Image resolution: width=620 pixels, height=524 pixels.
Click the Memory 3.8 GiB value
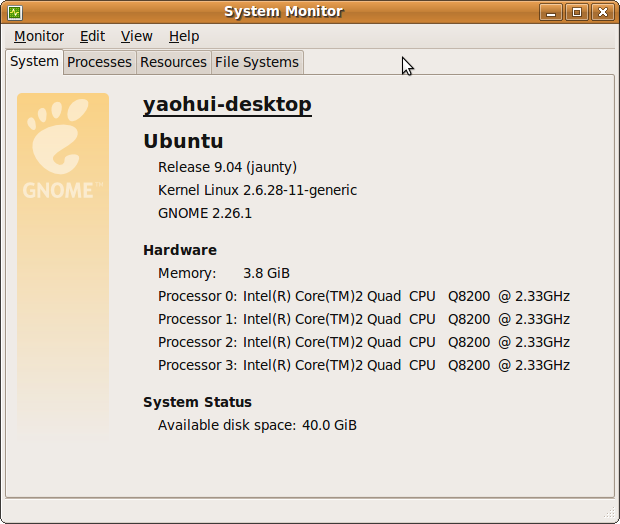pyautogui.click(x=267, y=273)
